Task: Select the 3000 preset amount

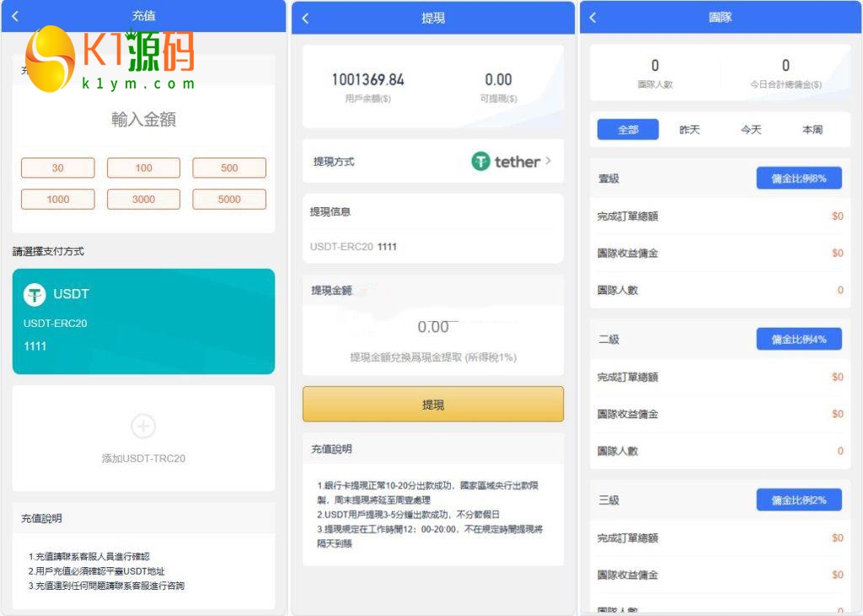Action: (143, 200)
